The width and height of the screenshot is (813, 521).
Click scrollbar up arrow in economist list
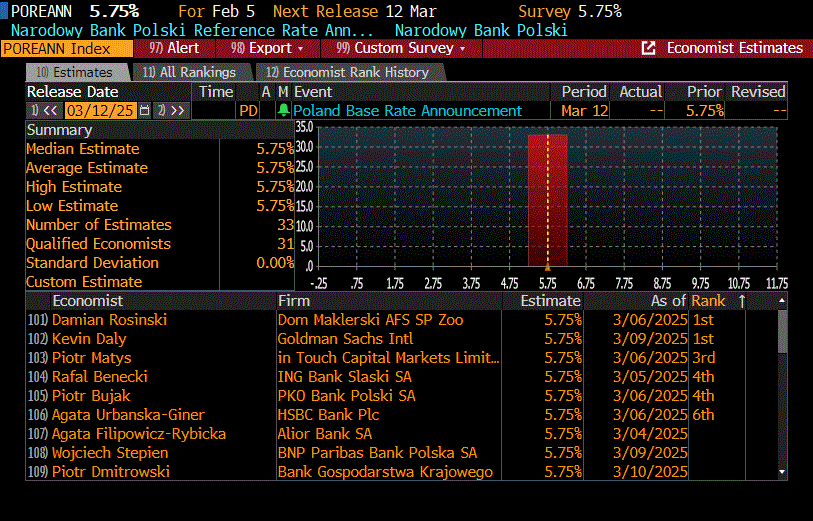782,301
